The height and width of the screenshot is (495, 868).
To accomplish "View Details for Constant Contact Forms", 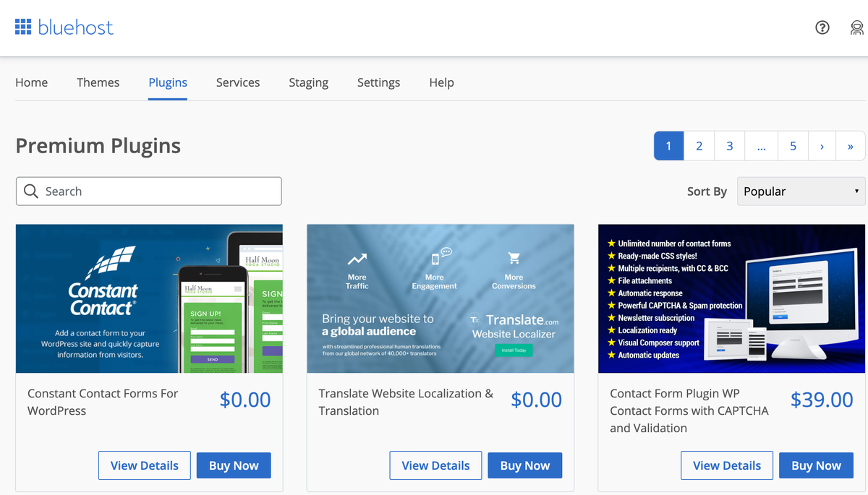I will [145, 465].
